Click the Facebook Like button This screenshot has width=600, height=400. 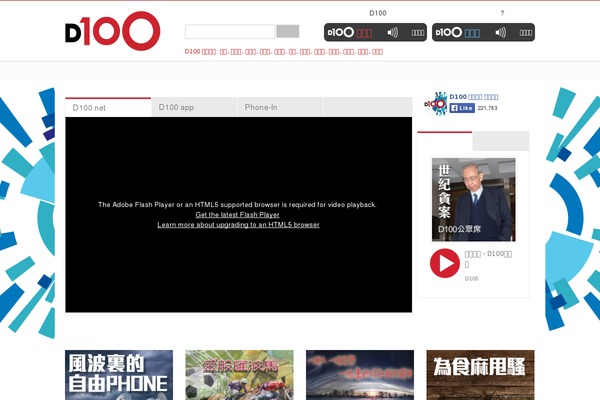click(462, 108)
